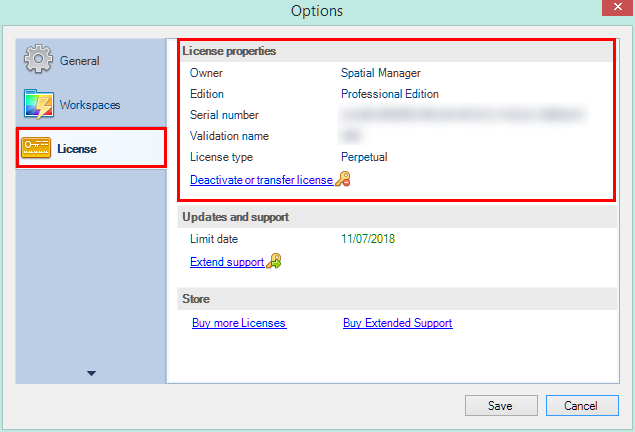Click the gear icon beside General

click(38, 60)
